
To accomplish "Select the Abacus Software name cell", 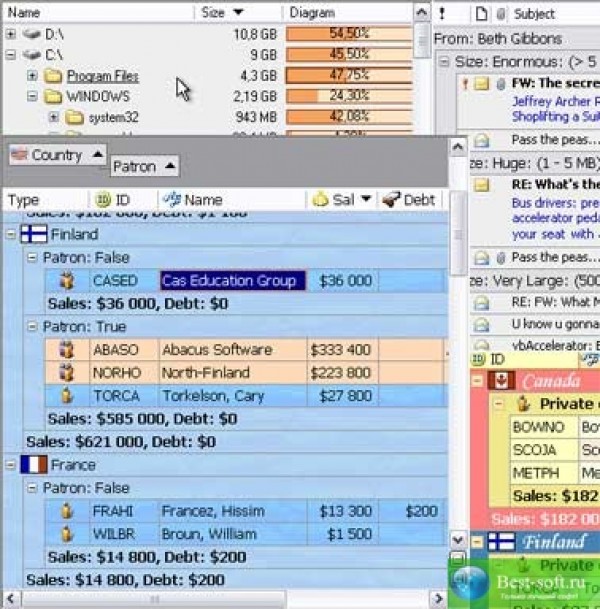I will (x=233, y=350).
